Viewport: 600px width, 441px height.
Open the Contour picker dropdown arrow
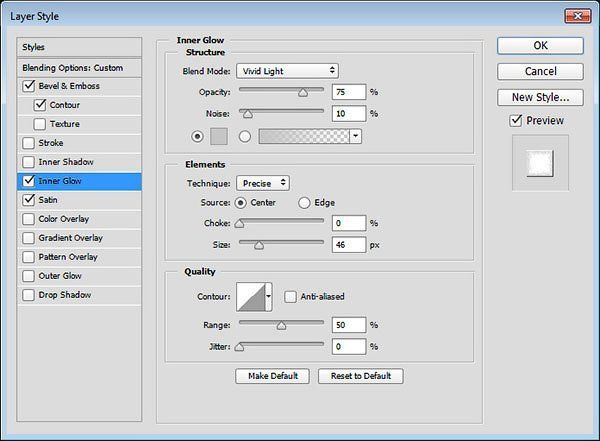coord(269,297)
